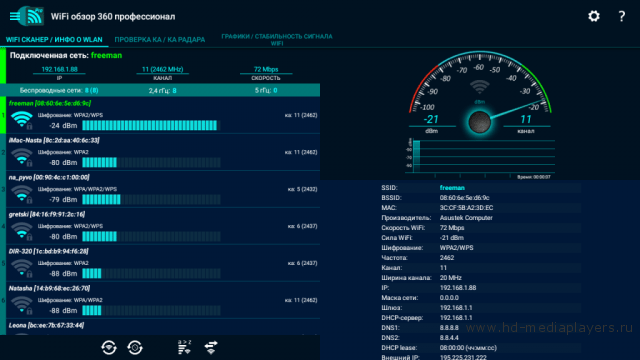
Task: Click WiFi signal icon of na_pyvo network
Action: point(22,194)
